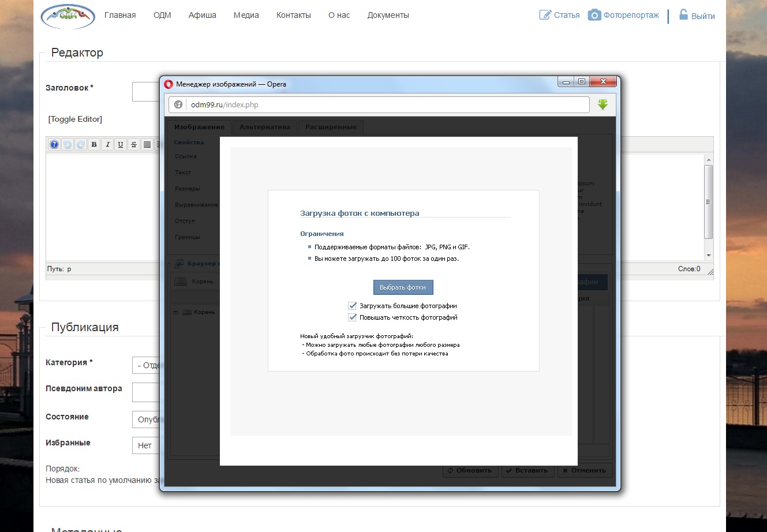
Task: Click the pencil icon beside Статья
Action: [x=545, y=15]
